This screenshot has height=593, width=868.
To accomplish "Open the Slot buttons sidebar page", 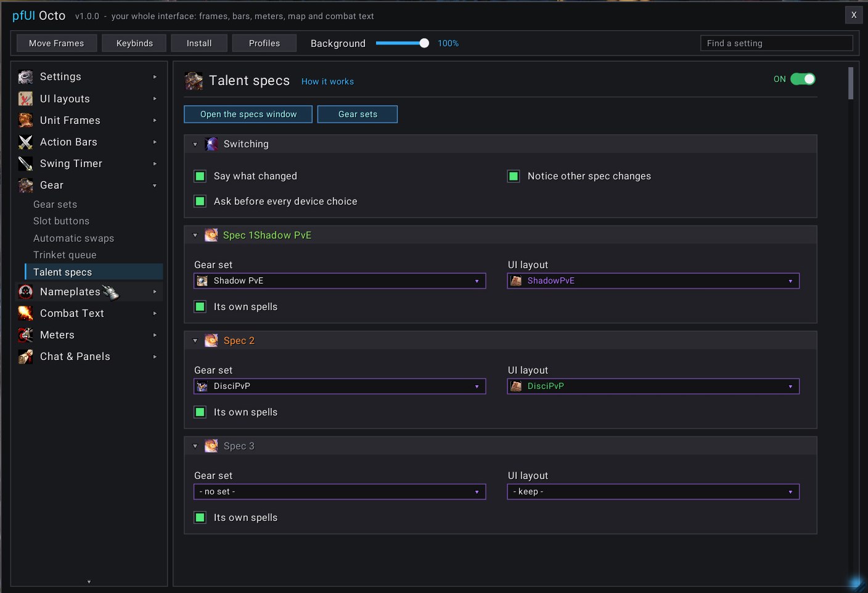I will [62, 221].
